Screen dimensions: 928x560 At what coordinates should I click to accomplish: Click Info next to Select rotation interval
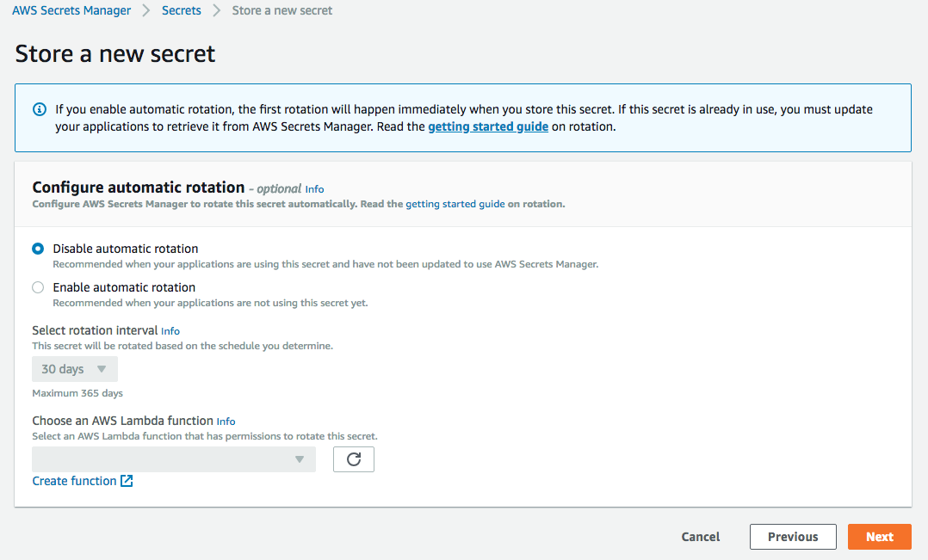170,330
